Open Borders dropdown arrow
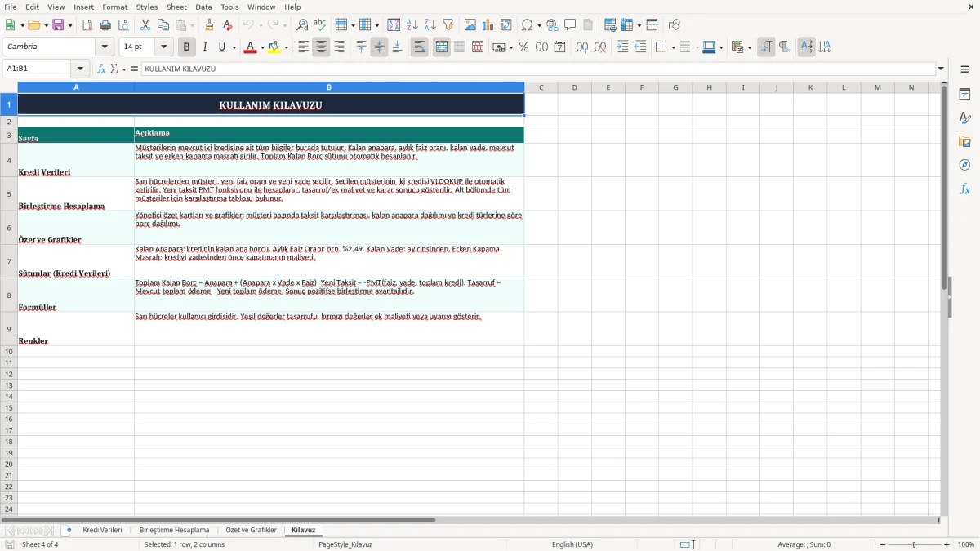The height and width of the screenshot is (551, 980). click(673, 47)
